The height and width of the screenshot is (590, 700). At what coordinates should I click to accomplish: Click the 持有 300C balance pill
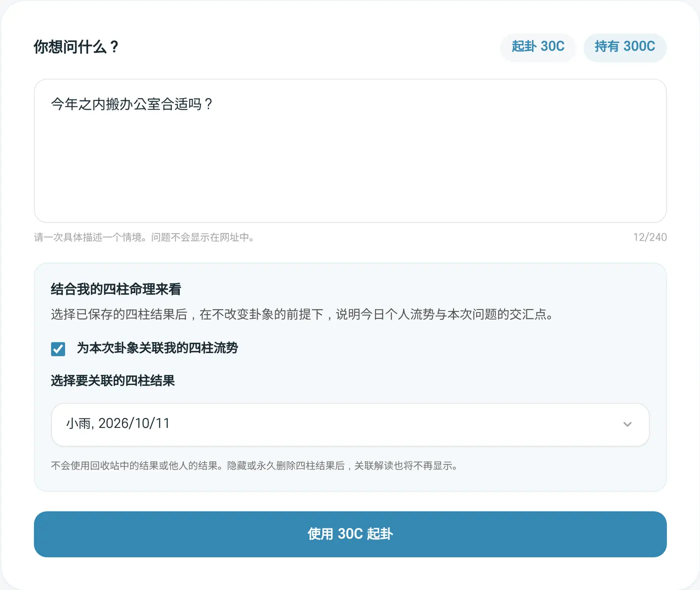[x=625, y=47]
